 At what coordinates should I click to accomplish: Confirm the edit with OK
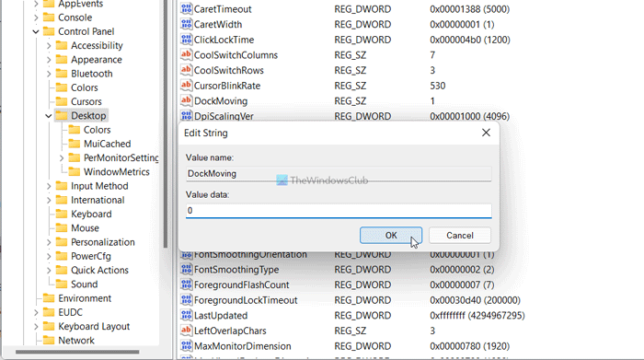[x=391, y=235]
